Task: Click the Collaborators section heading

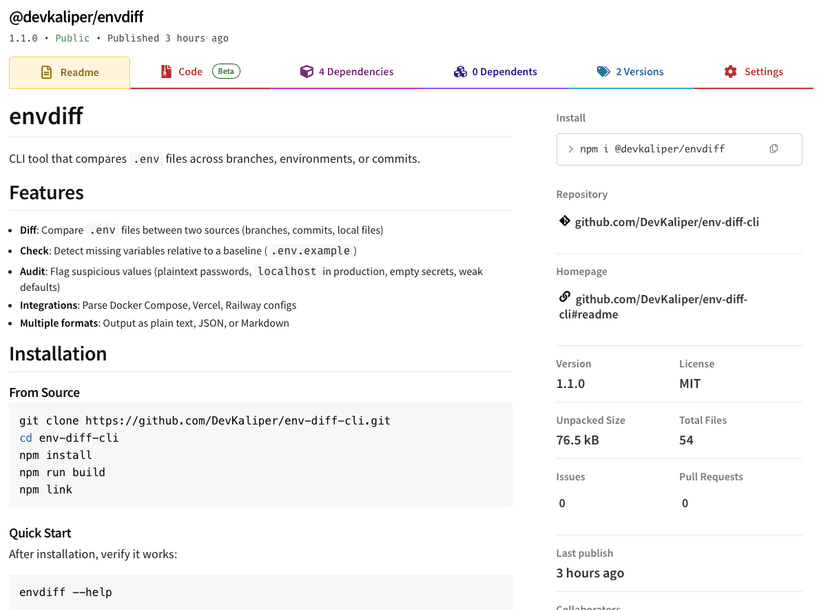Action: click(589, 607)
